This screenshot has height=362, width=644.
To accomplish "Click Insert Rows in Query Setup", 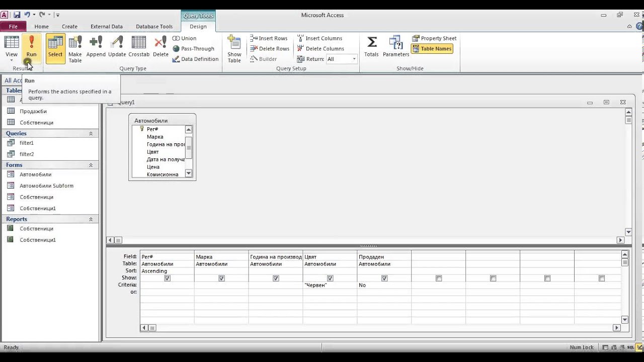I will point(269,38).
